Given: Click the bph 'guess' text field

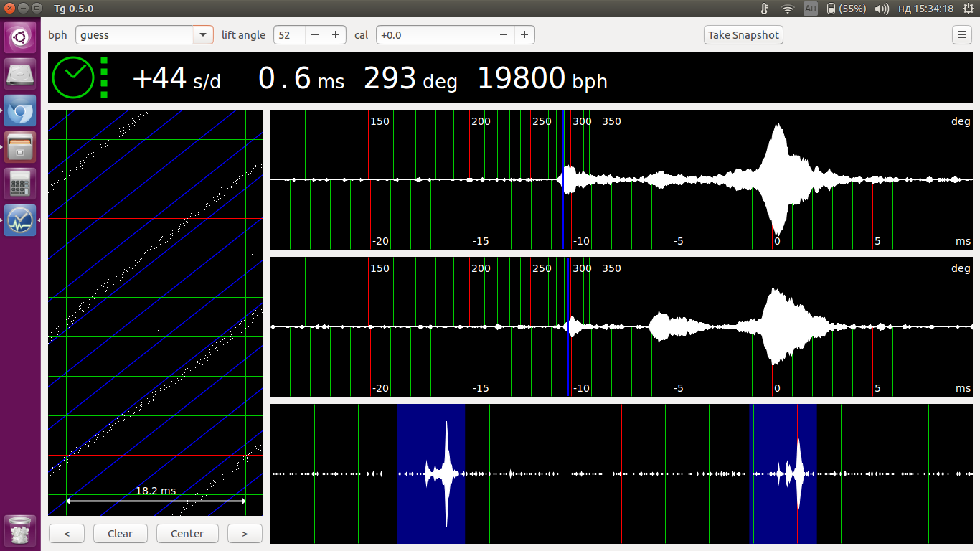Looking at the screenshot, I should pyautogui.click(x=134, y=34).
